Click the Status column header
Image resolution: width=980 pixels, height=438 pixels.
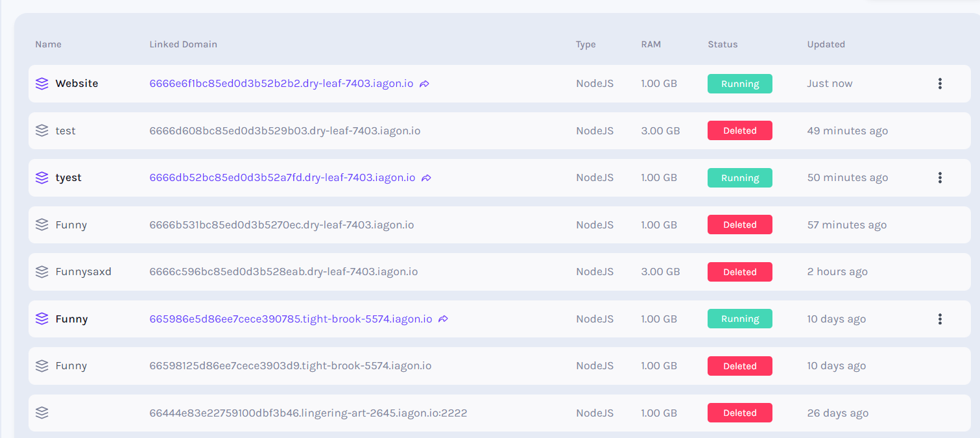[x=723, y=45]
